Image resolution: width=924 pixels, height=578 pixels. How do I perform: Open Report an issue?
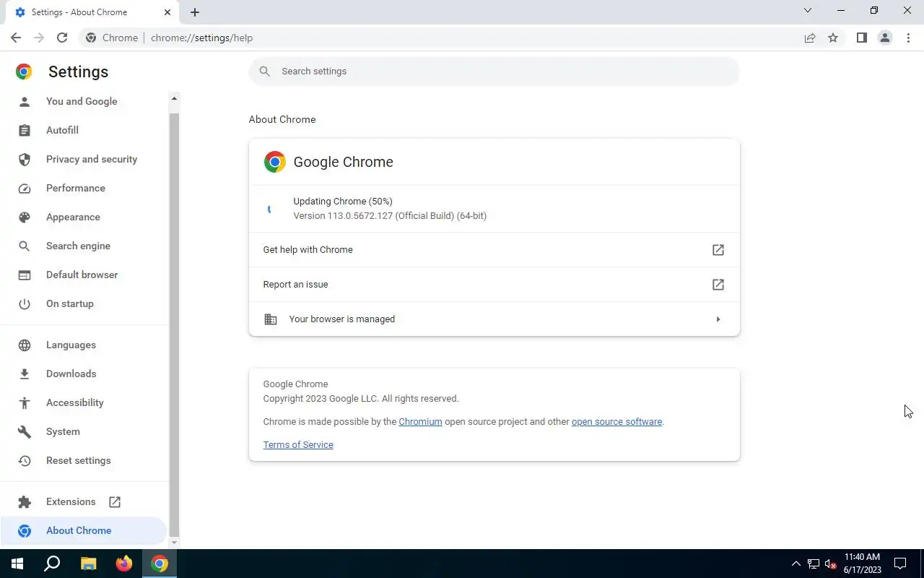(494, 285)
